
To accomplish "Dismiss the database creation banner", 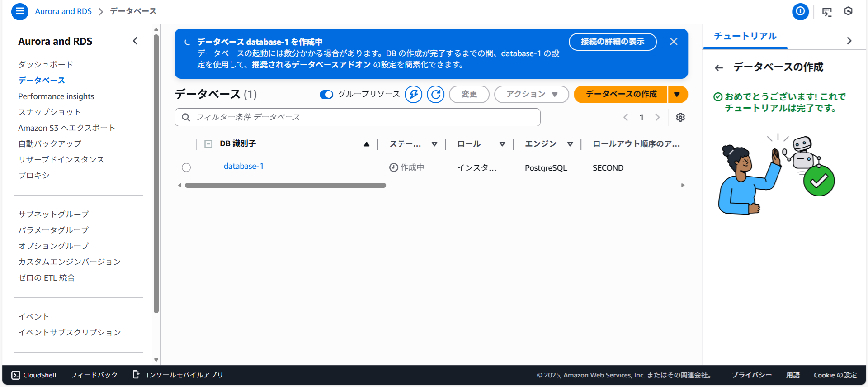I will coord(673,42).
